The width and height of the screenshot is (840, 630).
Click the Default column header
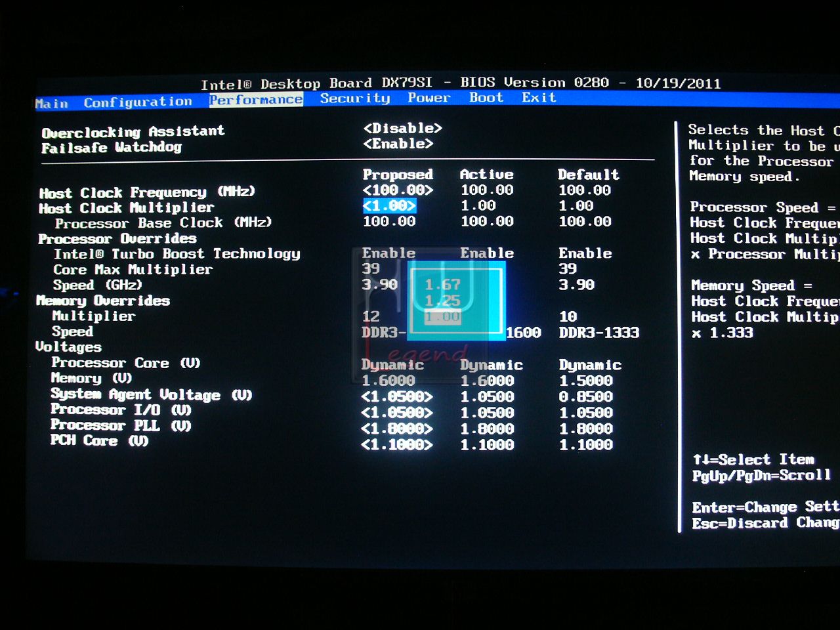tap(589, 175)
